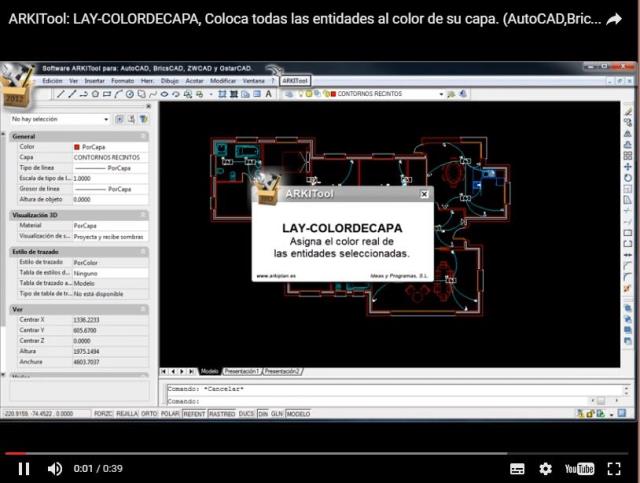Open the Edición menu
Image resolution: width=640 pixels, height=483 pixels.
tap(52, 81)
